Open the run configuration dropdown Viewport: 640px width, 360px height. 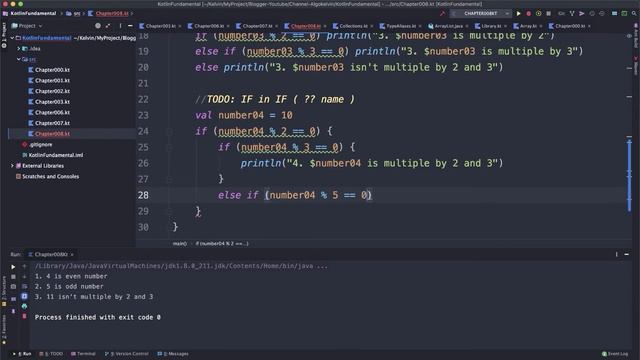481,13
